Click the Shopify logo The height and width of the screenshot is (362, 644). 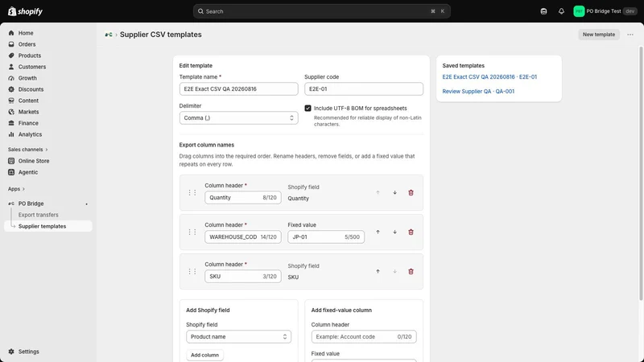26,11
